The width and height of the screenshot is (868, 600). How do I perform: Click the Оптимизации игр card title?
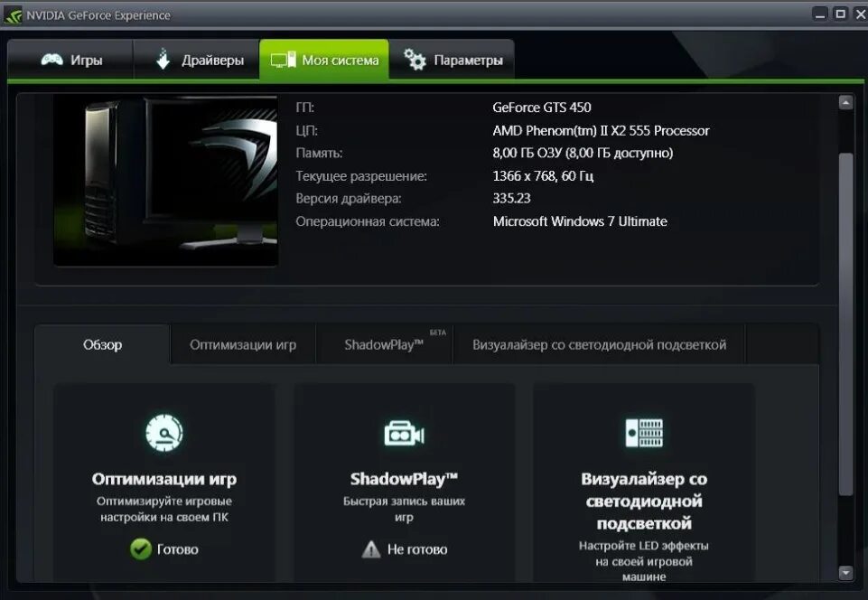pyautogui.click(x=164, y=479)
